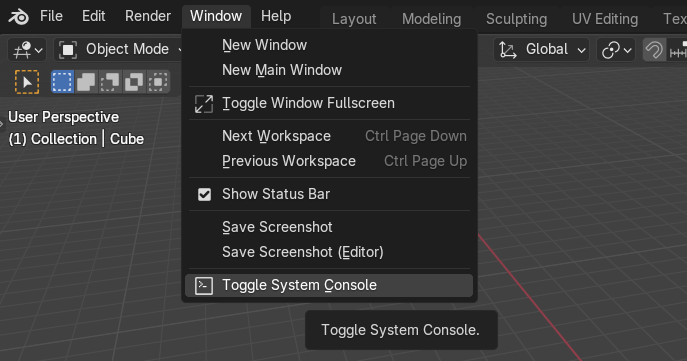Viewport: 687px width, 361px height.
Task: Choose Invert selection mode icon
Action: (x=134, y=81)
